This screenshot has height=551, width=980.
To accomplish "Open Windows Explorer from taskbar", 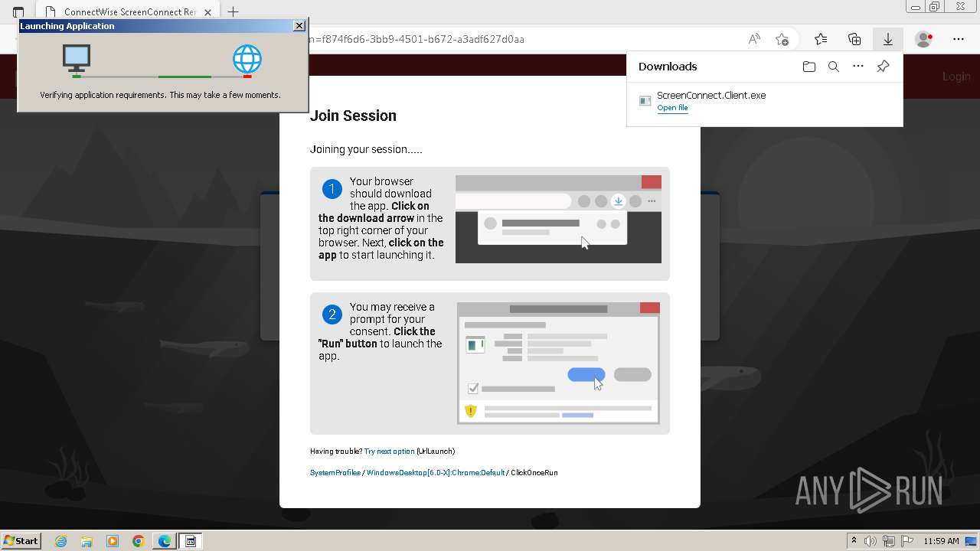I will (87, 541).
